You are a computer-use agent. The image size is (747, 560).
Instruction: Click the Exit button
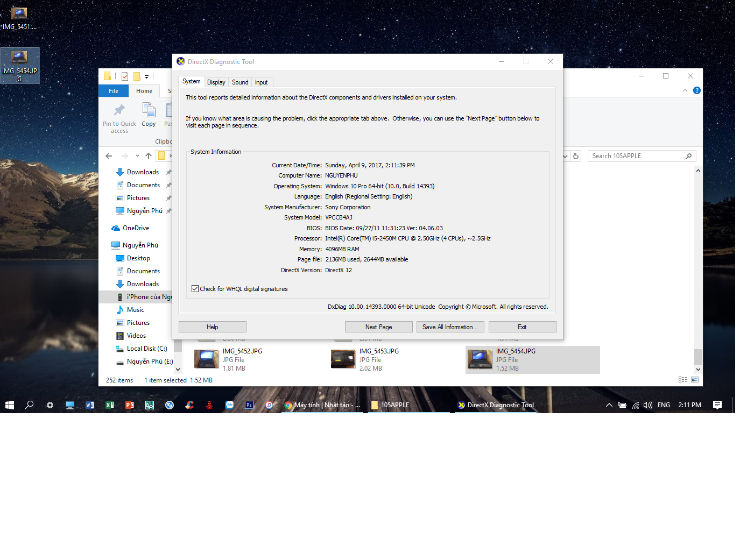coord(523,327)
